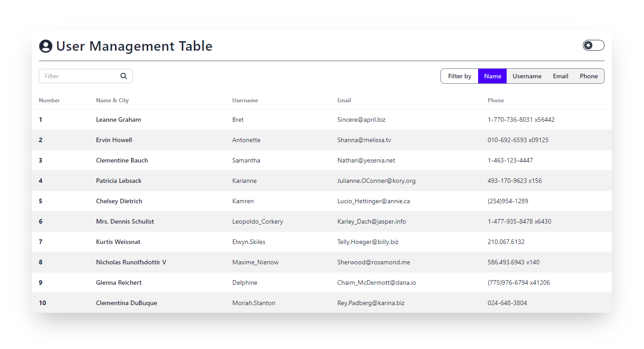Screen dimensions: 644x349
Task: Click the Number column header
Action: (x=49, y=100)
